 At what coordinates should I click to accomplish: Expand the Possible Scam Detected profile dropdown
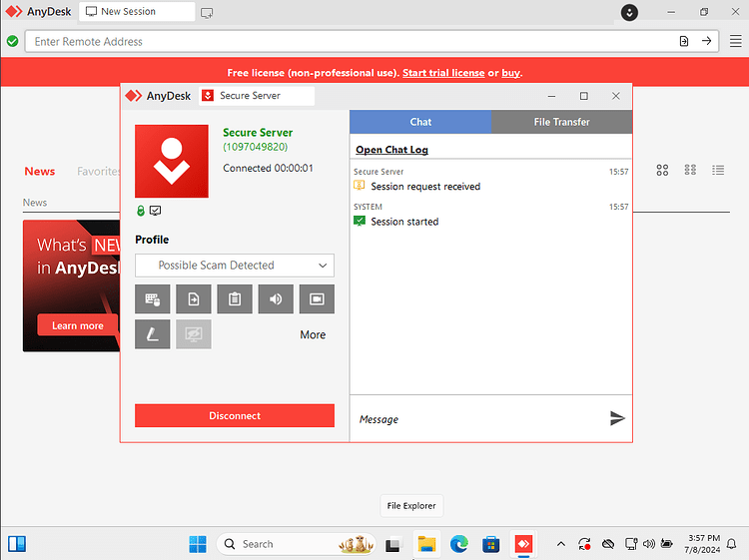235,266
